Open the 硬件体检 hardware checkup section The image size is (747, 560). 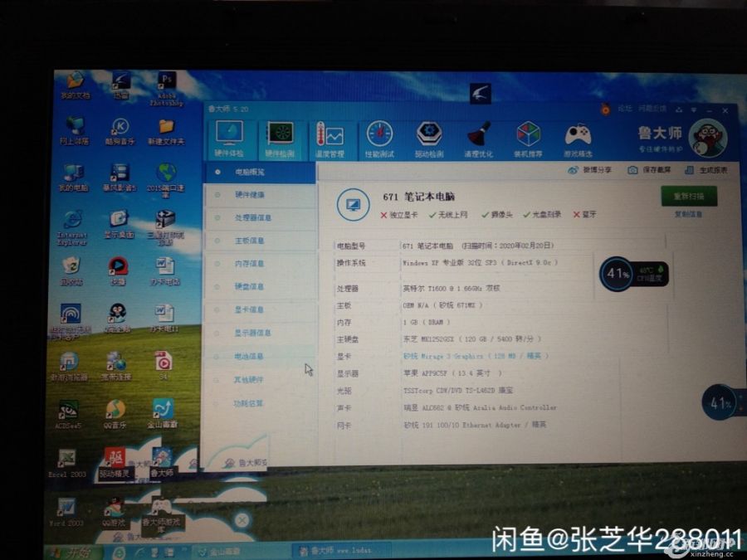coord(230,139)
